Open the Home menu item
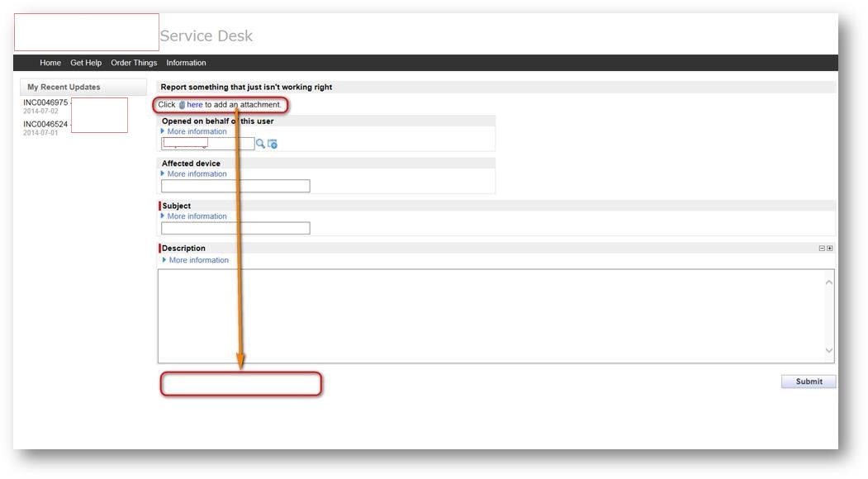Viewport: 868px width, 479px height. tap(50, 62)
